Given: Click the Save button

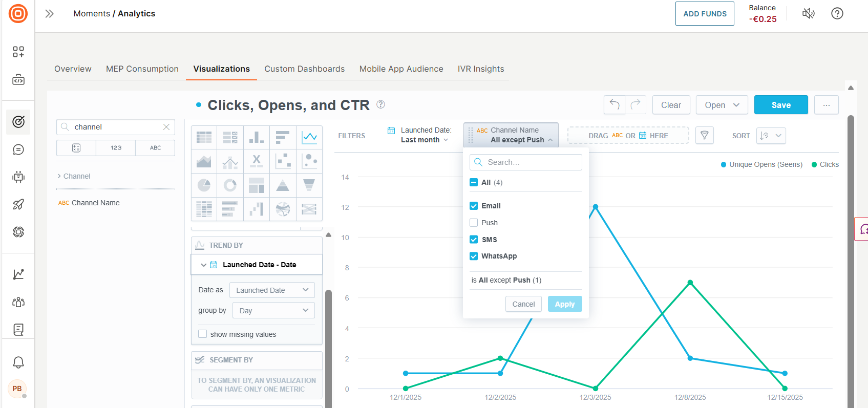Looking at the screenshot, I should [780, 105].
